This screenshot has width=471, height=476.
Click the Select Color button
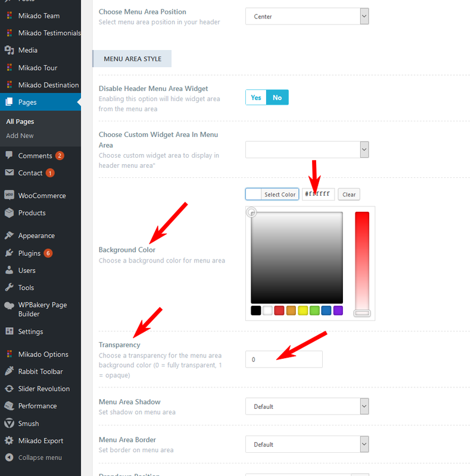pyautogui.click(x=272, y=195)
